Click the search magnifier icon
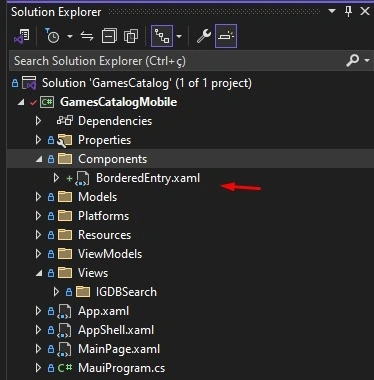This screenshot has width=374, height=380. (x=352, y=61)
